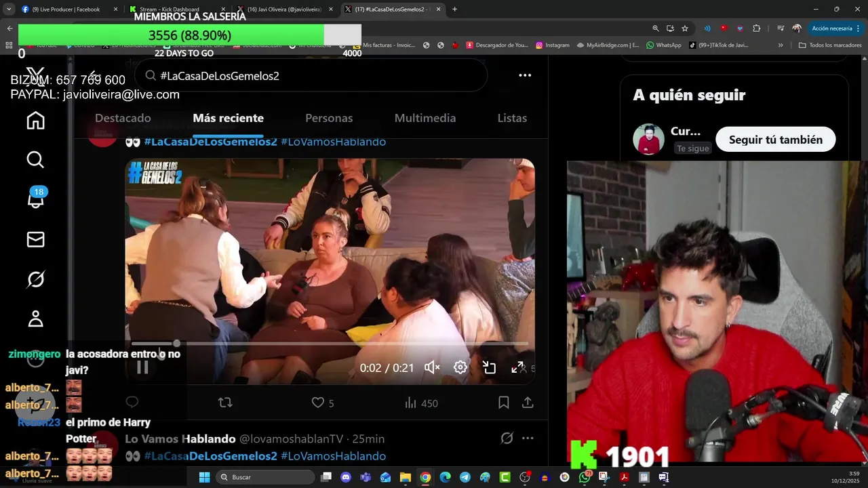Select 'Más reciente' tab

(228, 118)
